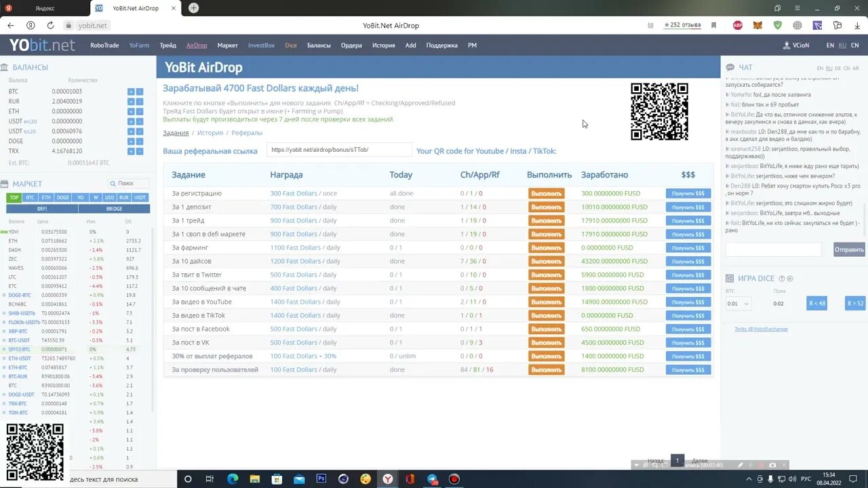
Task: Go back with the browser back arrow
Action: click(x=11, y=25)
